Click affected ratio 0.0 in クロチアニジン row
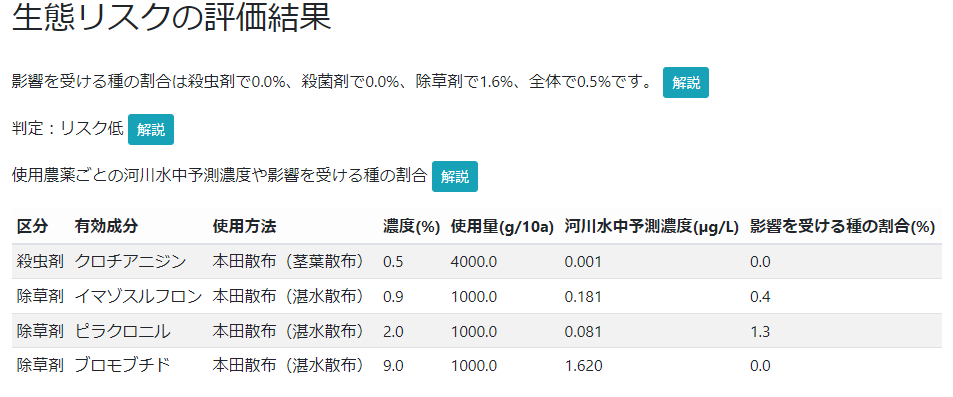This screenshot has height=397, width=953. tap(760, 262)
